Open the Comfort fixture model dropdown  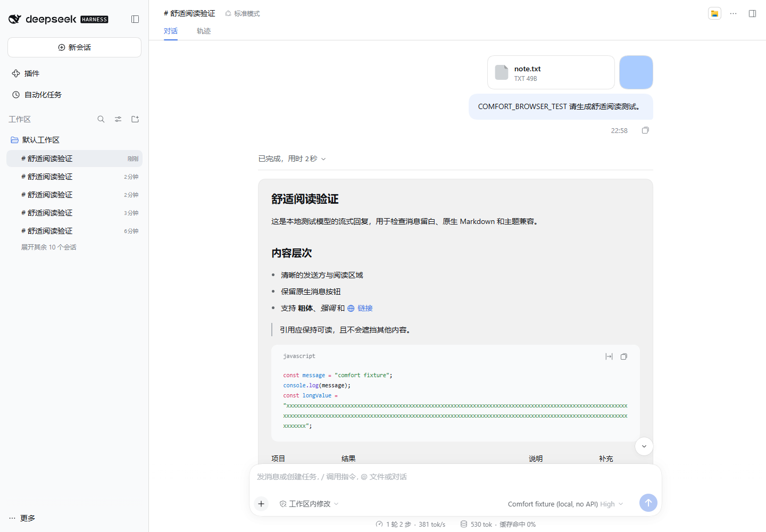click(565, 504)
